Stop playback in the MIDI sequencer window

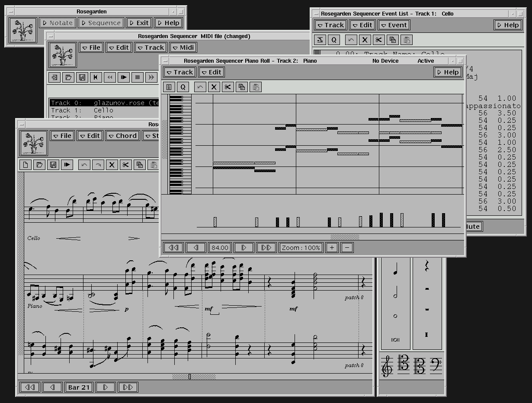[137, 77]
